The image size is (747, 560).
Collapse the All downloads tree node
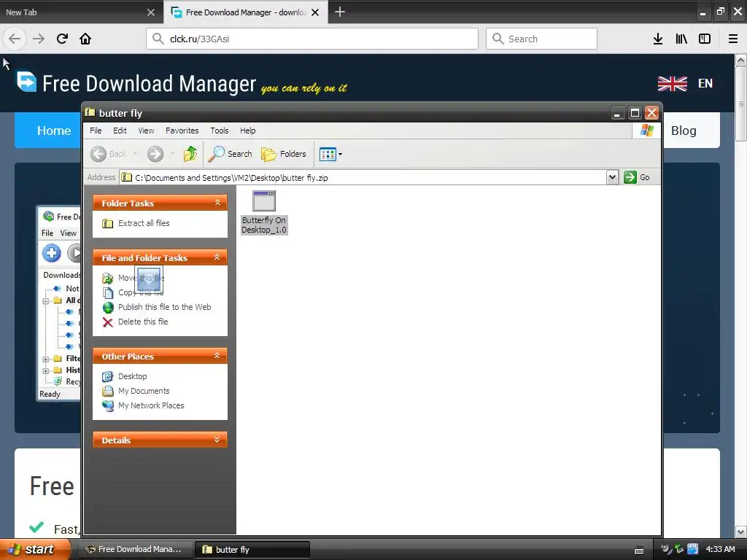pyautogui.click(x=46, y=301)
